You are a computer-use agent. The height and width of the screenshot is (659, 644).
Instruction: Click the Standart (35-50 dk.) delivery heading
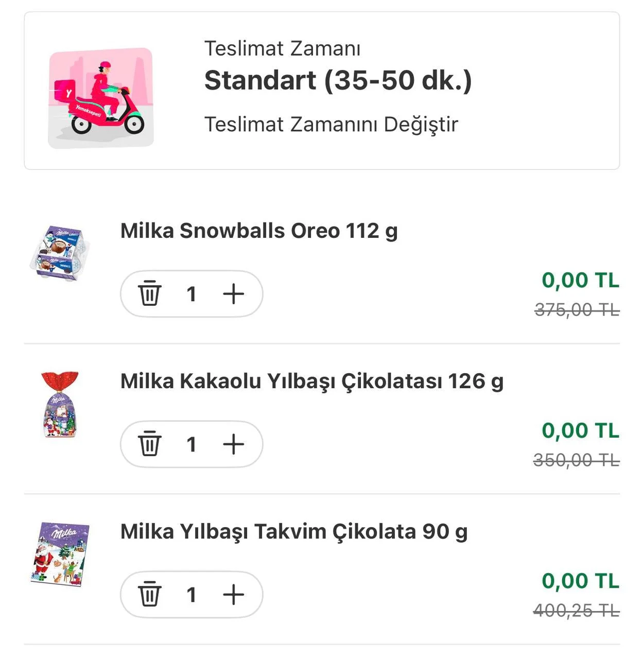338,80
